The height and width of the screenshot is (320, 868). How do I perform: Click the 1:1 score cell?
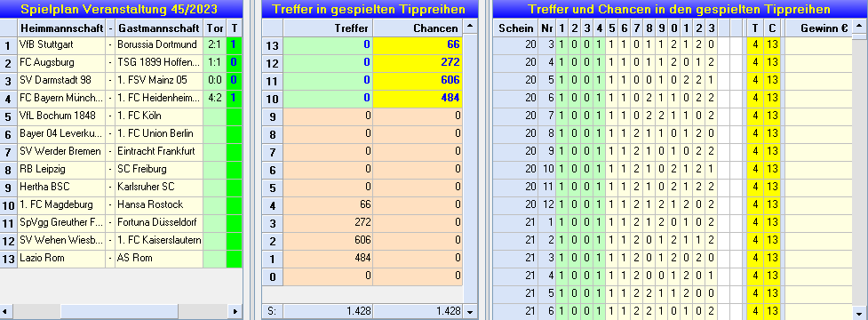[214, 62]
